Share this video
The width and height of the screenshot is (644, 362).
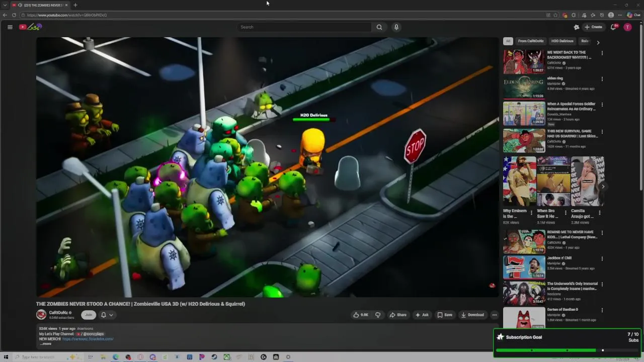pyautogui.click(x=398, y=315)
